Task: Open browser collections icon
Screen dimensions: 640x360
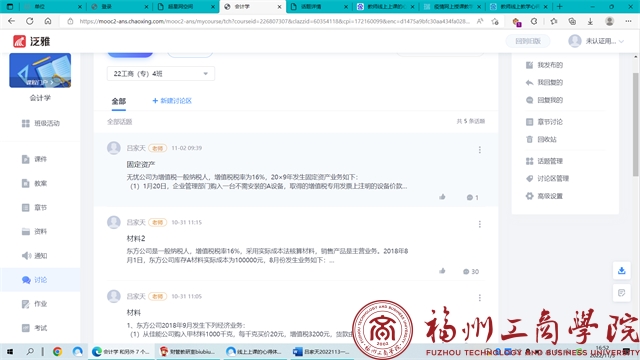Action: (x=572, y=21)
